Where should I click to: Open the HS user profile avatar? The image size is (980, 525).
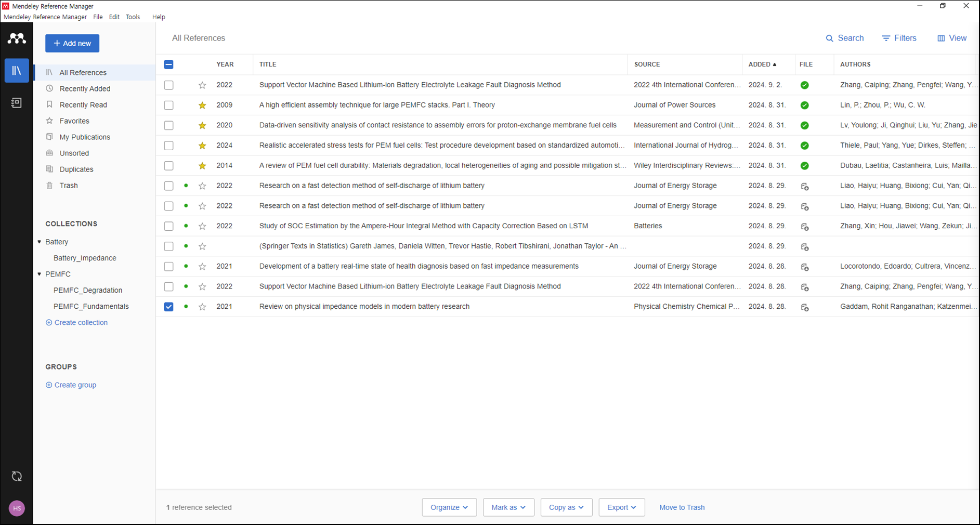tap(17, 508)
